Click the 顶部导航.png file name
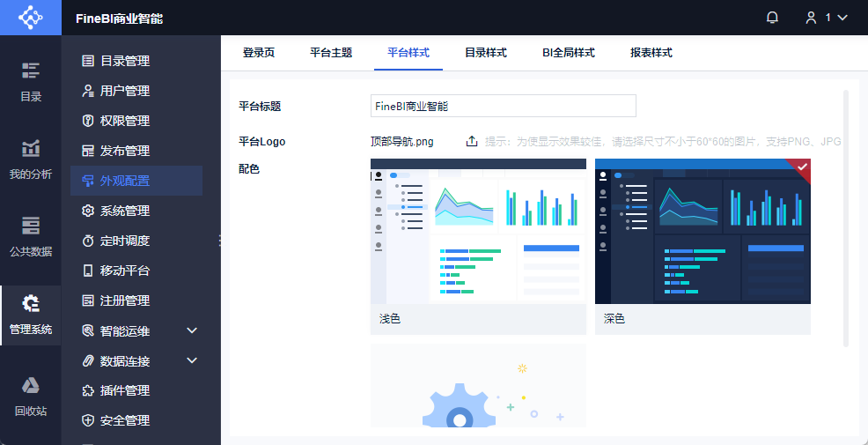Image resolution: width=868 pixels, height=445 pixels. coord(402,142)
